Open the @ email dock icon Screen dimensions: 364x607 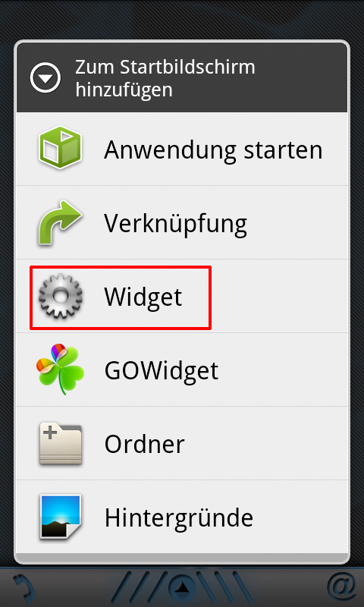(342, 587)
